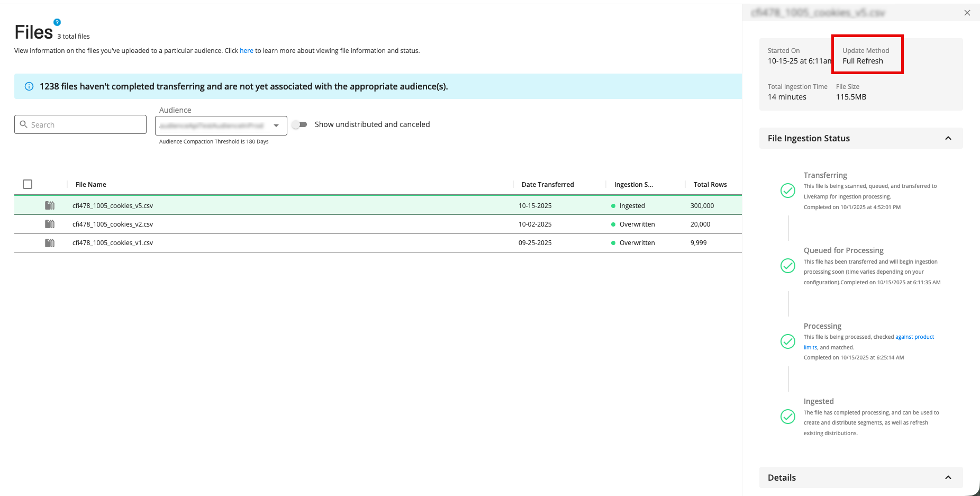Image resolution: width=980 pixels, height=496 pixels.
Task: Click the Processing step checkmark icon
Action: (x=788, y=341)
